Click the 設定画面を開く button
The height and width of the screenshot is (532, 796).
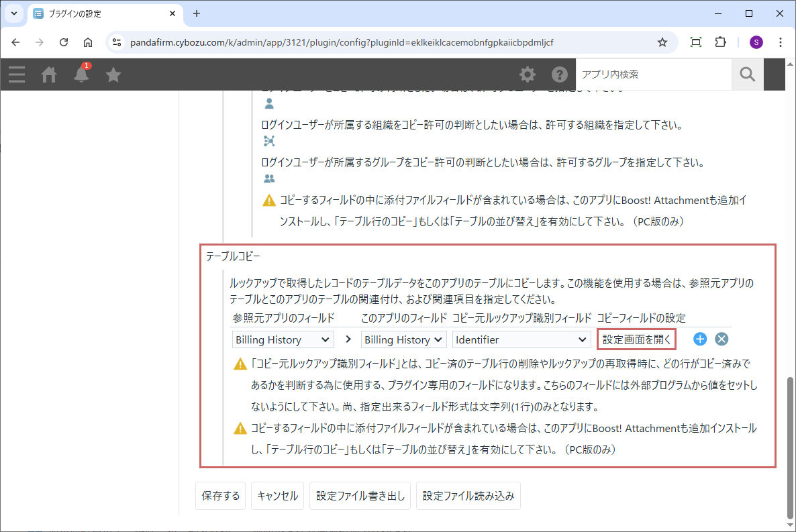[636, 339]
